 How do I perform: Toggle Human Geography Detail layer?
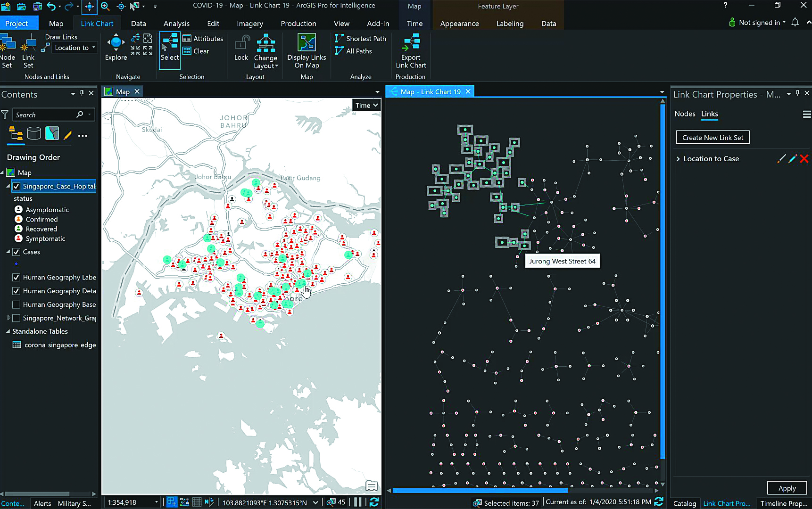[17, 291]
